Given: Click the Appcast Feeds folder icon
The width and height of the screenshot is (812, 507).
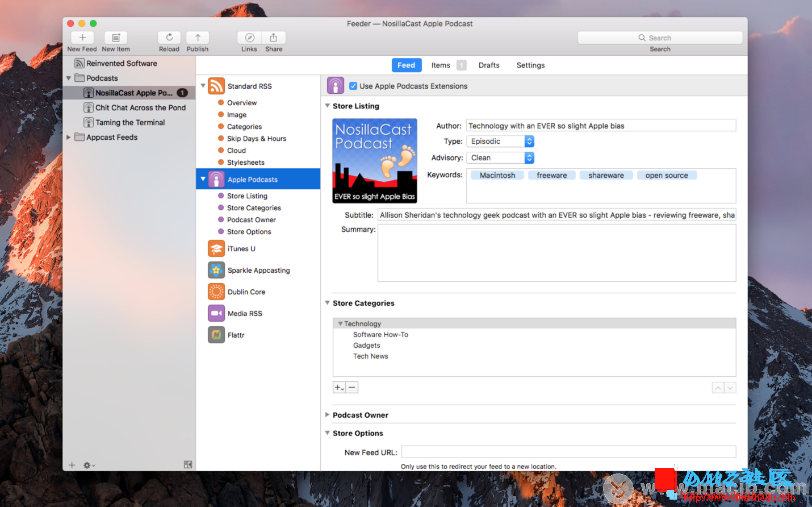Looking at the screenshot, I should [x=79, y=137].
